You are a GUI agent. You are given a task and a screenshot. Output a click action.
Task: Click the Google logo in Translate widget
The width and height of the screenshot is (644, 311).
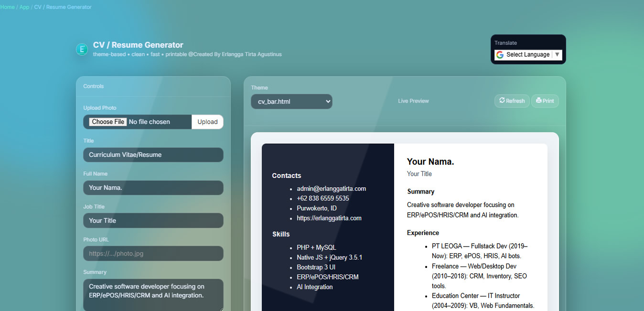(x=500, y=55)
